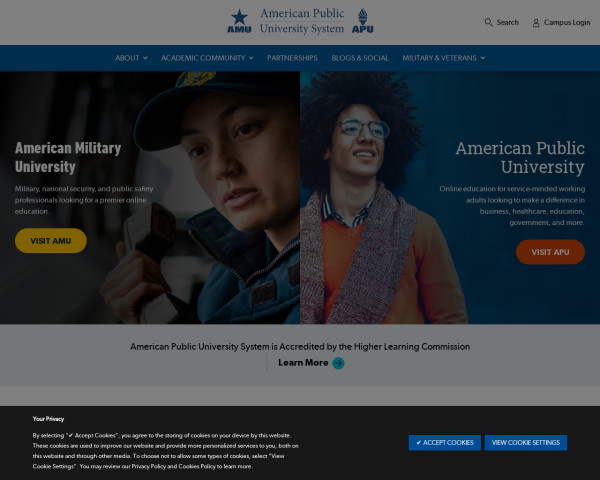Open the About menu
Viewport: 600px width, 480px height.
tap(127, 58)
